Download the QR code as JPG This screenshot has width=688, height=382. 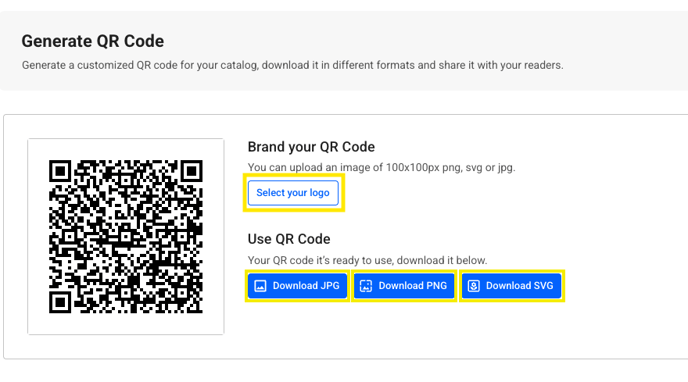(297, 286)
